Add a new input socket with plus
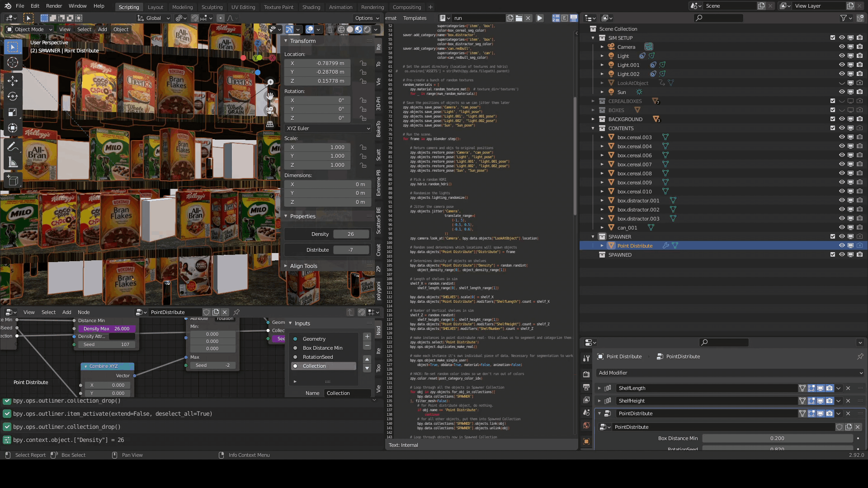This screenshot has width=868, height=488. (x=367, y=337)
